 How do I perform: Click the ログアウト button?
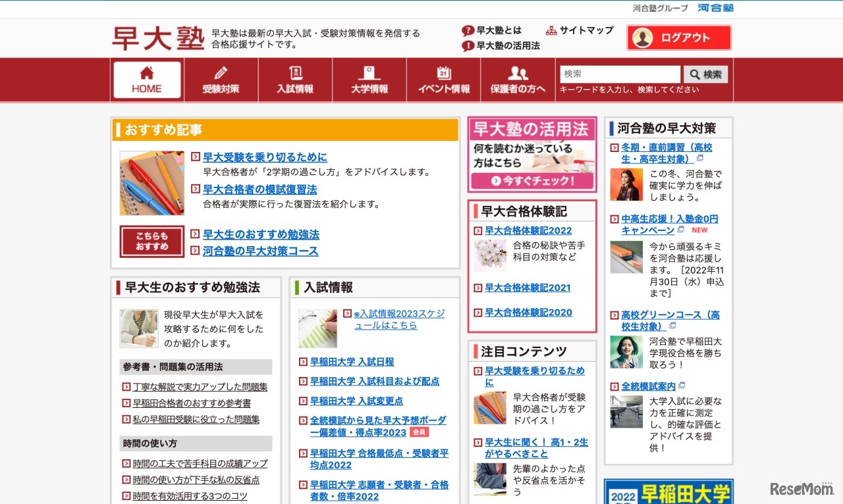click(679, 38)
